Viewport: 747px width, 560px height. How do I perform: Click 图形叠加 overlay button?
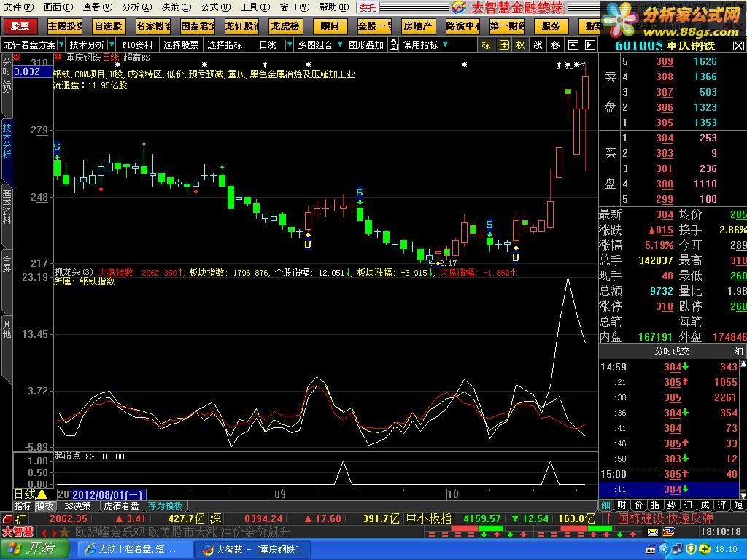[x=366, y=45]
